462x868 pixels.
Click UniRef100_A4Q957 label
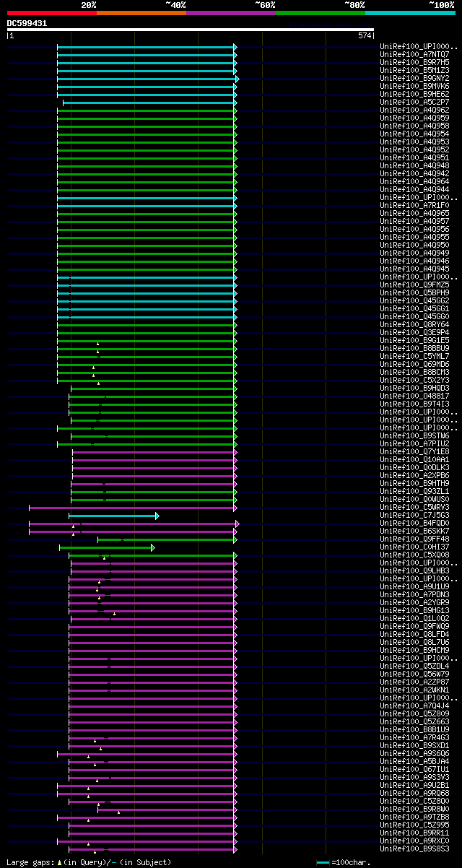coord(414,221)
